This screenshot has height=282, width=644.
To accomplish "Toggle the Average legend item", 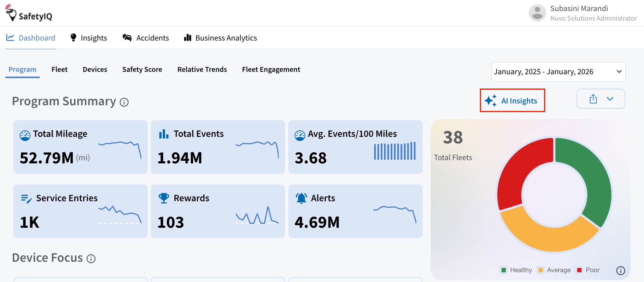I will click(x=554, y=270).
